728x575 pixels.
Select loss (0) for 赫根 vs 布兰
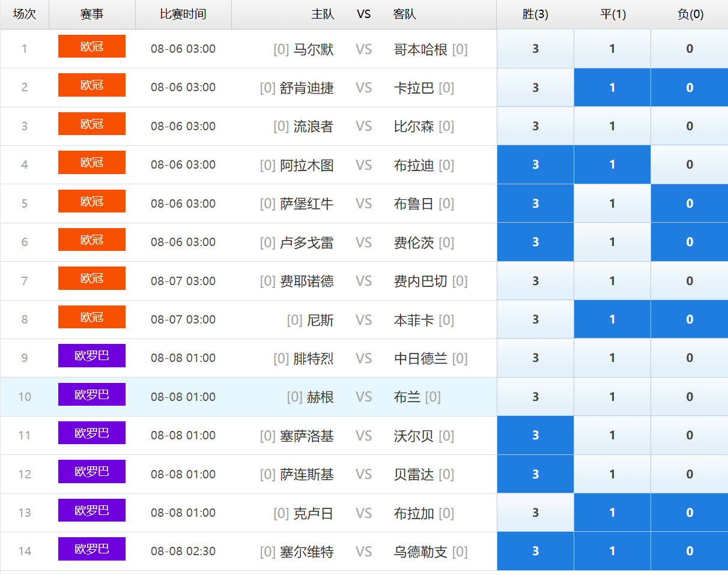(690, 397)
